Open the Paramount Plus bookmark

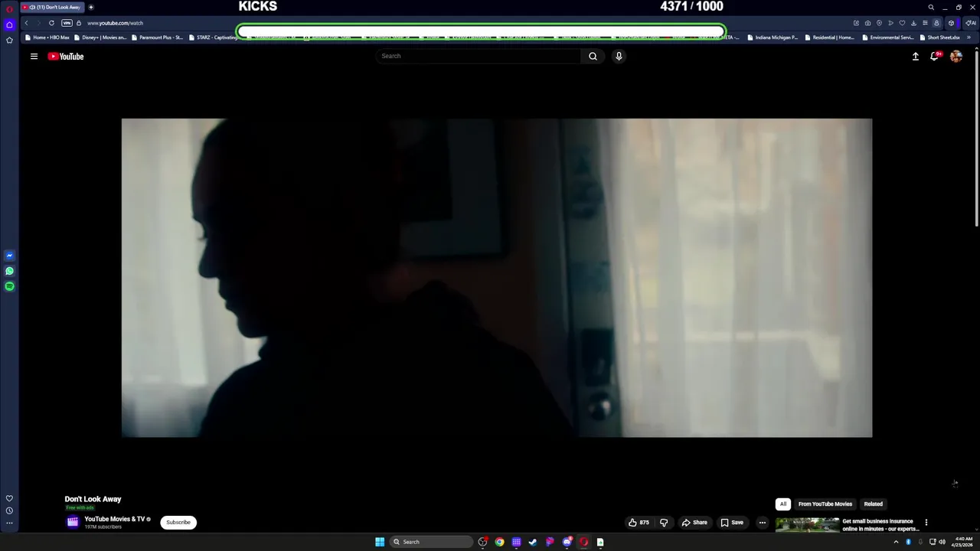point(157,37)
